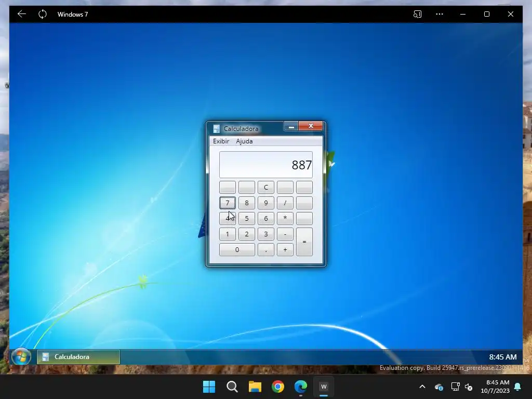Click the 0 key on Calculadora
Viewport: 532px width, 399px height.
pyautogui.click(x=237, y=250)
